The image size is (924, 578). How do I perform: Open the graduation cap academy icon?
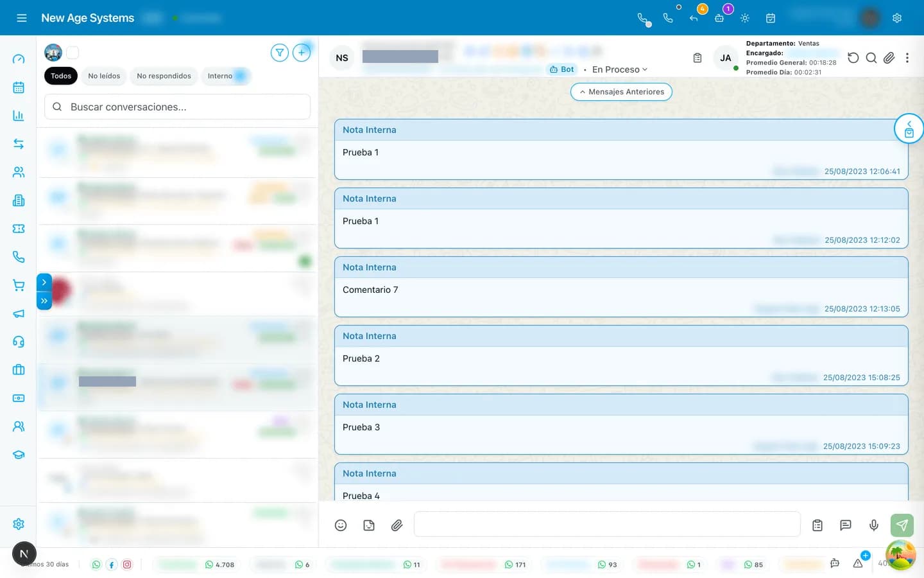19,455
